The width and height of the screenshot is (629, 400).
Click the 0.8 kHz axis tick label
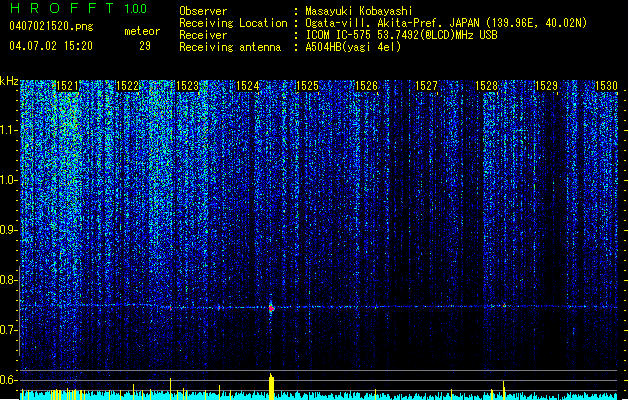8,280
